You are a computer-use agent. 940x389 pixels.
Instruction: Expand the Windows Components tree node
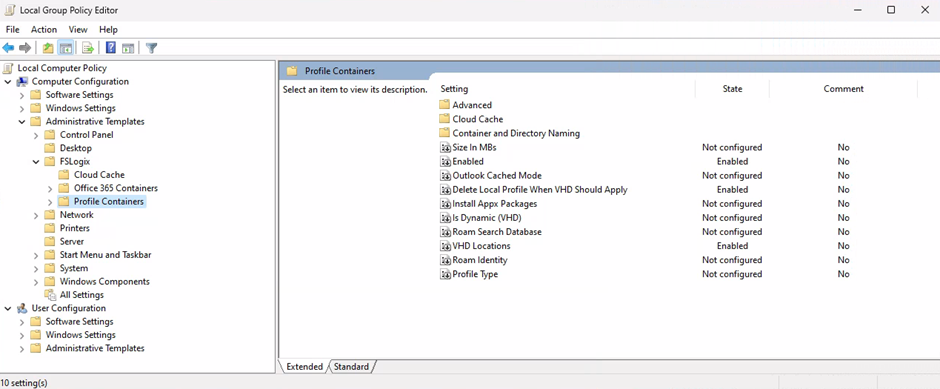coord(37,282)
